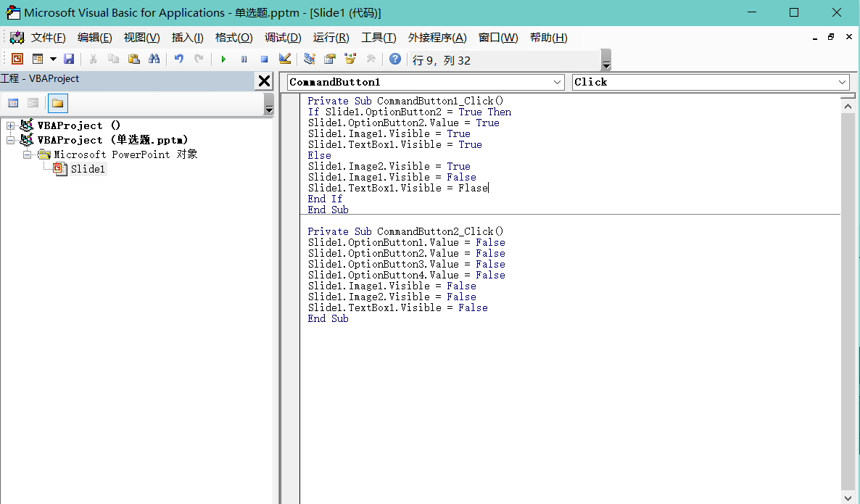Click the Cut scissors icon
This screenshot has height=504, width=860.
pyautogui.click(x=94, y=59)
